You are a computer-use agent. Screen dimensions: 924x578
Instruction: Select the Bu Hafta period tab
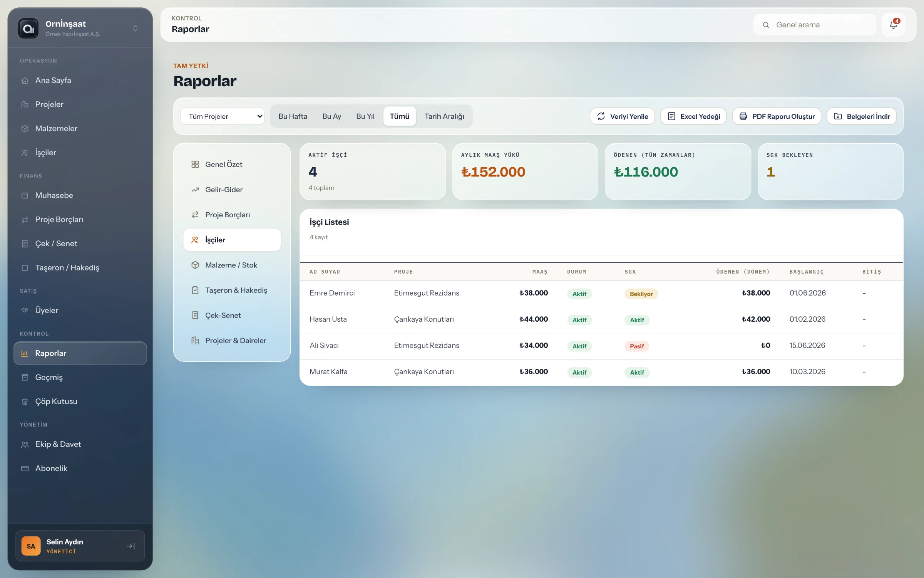(x=293, y=116)
